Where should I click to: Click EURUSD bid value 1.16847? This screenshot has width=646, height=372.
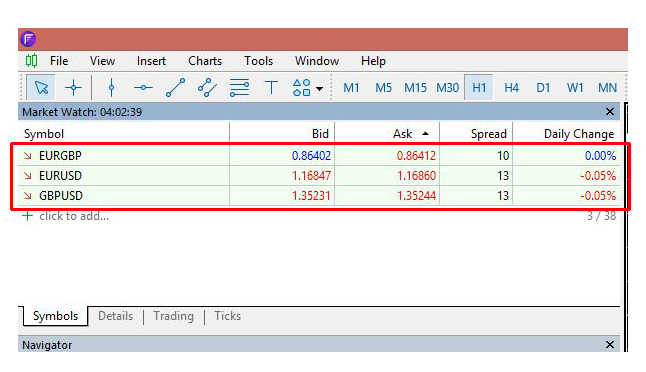[311, 176]
